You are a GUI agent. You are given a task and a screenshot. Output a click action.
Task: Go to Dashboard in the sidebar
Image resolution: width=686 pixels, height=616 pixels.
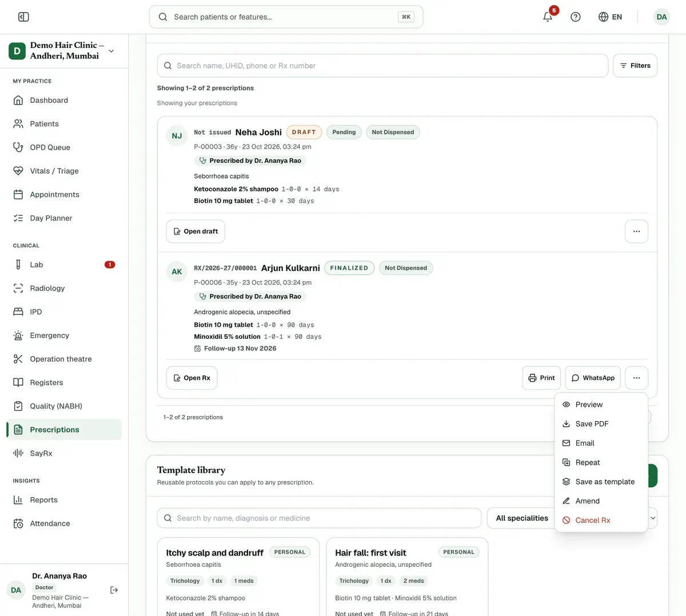coord(64,100)
